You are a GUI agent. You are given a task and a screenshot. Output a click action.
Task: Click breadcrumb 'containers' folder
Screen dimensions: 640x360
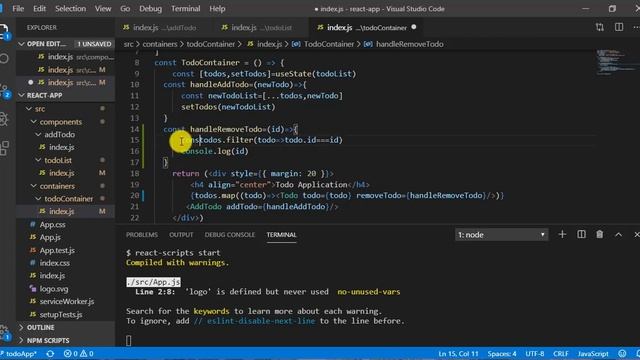[x=160, y=44]
